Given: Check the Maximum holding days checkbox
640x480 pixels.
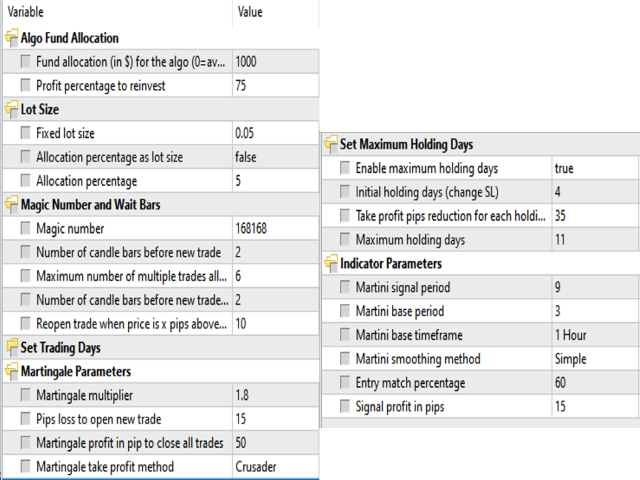Looking at the screenshot, I should (x=345, y=239).
